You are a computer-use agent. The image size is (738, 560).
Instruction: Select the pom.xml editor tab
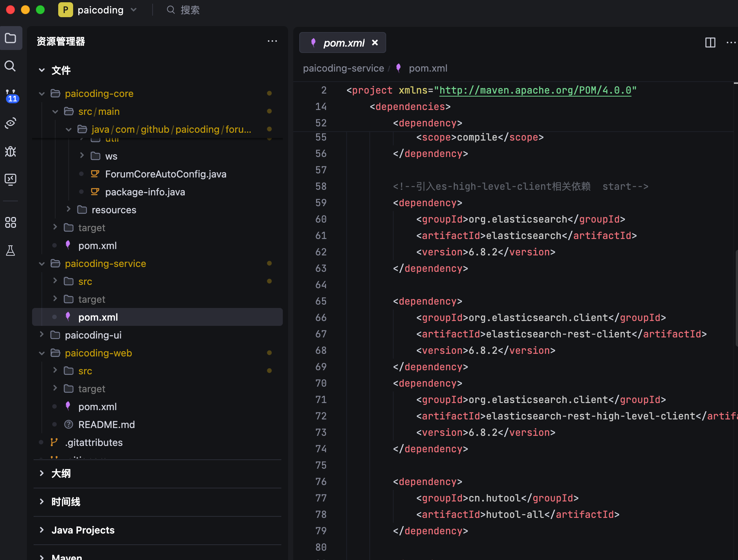[x=343, y=43]
